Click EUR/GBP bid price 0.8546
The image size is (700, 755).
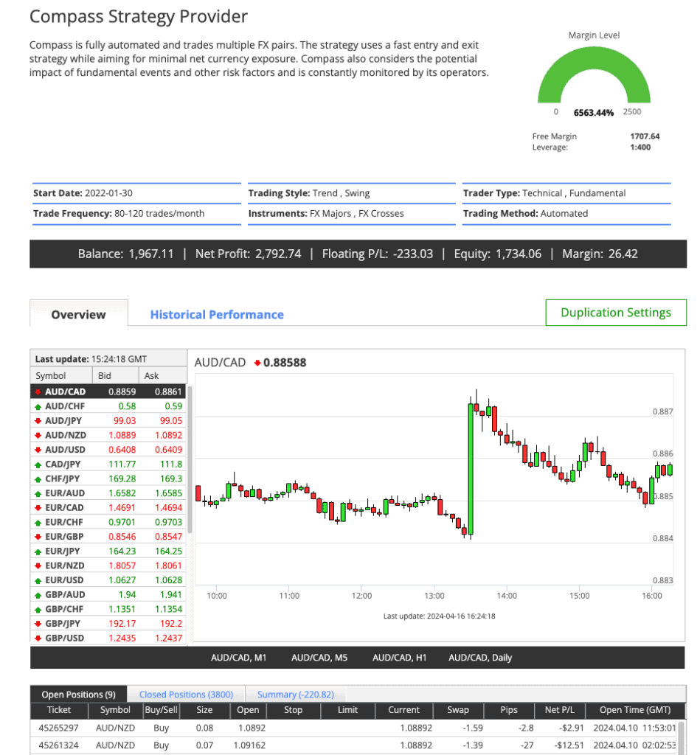coord(122,537)
